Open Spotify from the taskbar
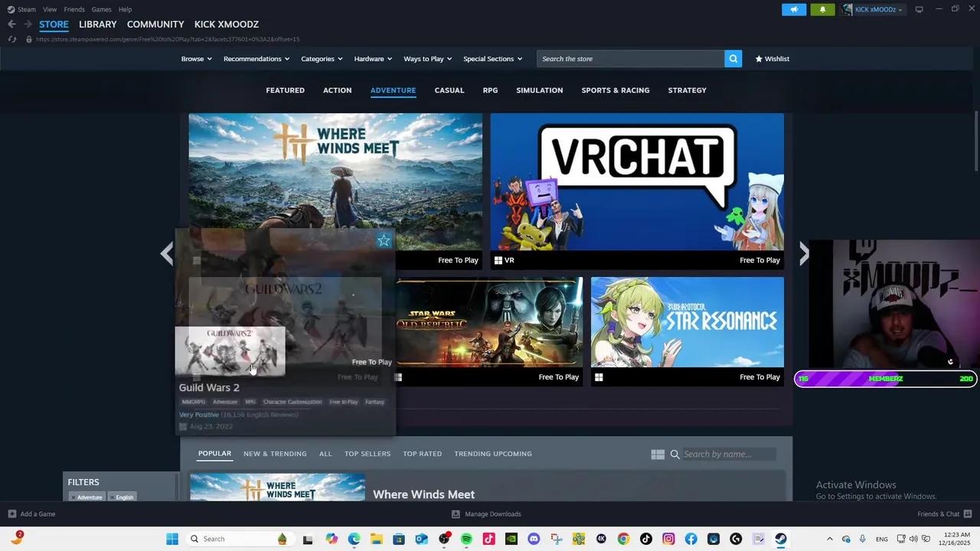Image resolution: width=980 pixels, height=551 pixels. 466,539
